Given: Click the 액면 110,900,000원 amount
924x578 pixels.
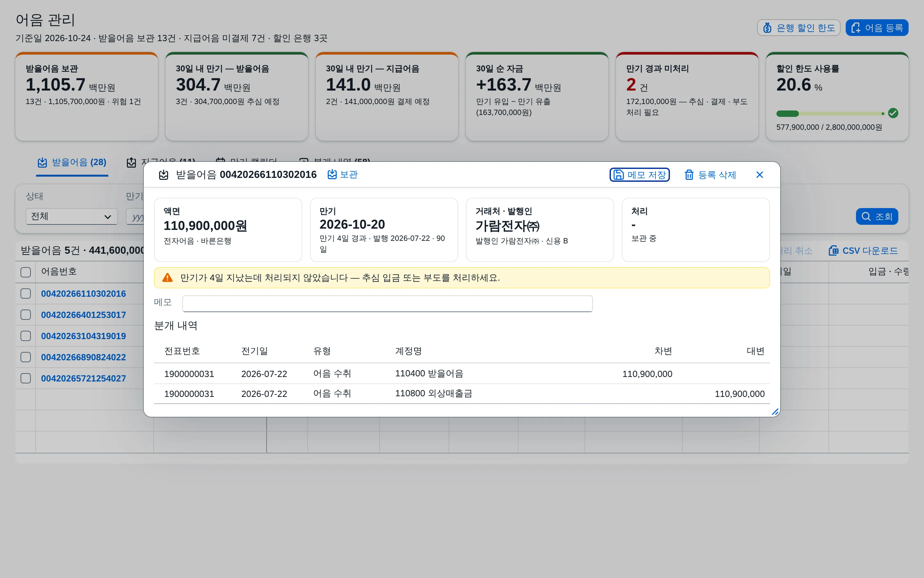Looking at the screenshot, I should point(205,225).
